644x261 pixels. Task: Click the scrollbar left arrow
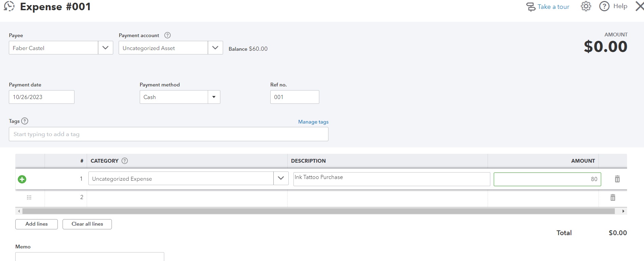tap(19, 211)
